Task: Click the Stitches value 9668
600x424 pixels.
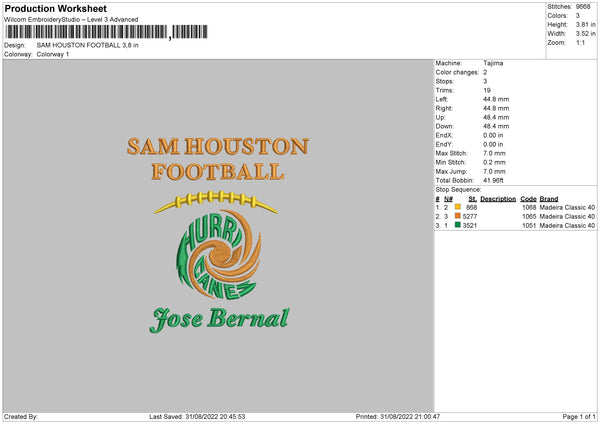Action: point(583,7)
